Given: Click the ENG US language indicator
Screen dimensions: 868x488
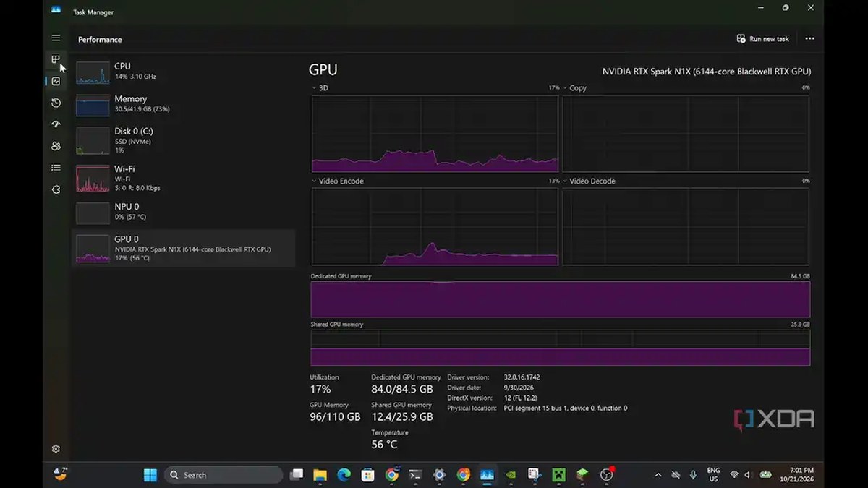Looking at the screenshot, I should (x=713, y=475).
